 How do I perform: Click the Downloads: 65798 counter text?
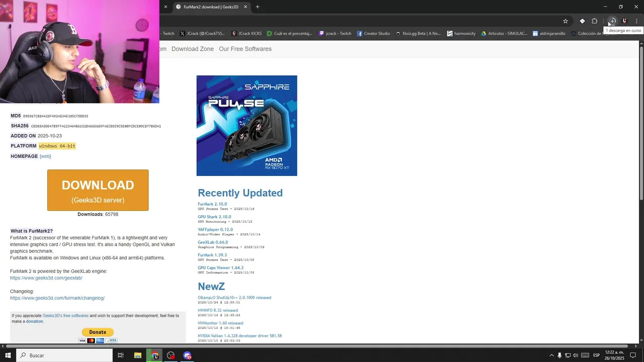click(98, 214)
